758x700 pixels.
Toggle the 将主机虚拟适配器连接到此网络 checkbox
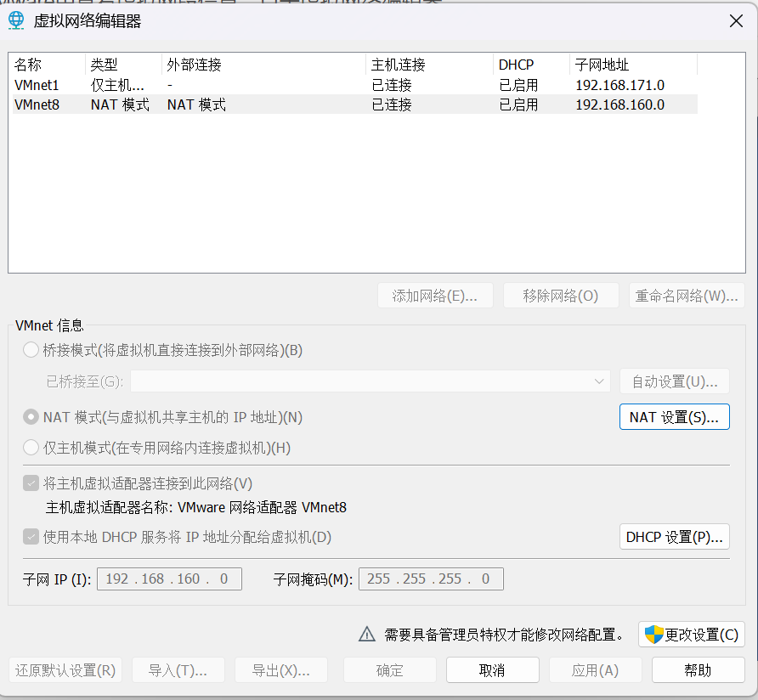pyautogui.click(x=31, y=481)
